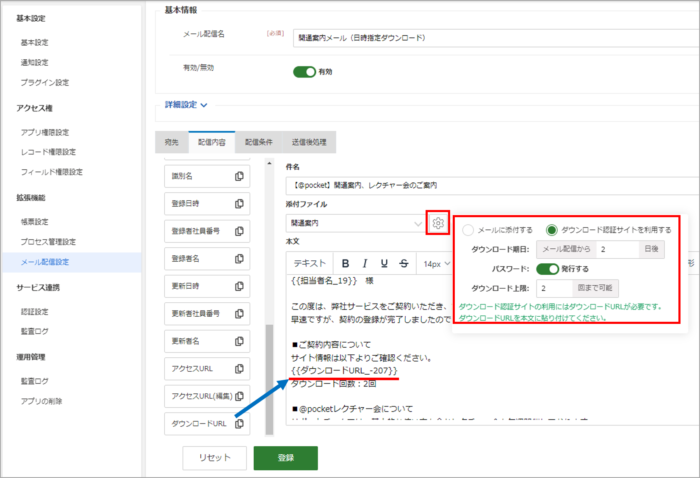Open the テキスト style selector
The width and height of the screenshot is (700, 478).
click(309, 264)
